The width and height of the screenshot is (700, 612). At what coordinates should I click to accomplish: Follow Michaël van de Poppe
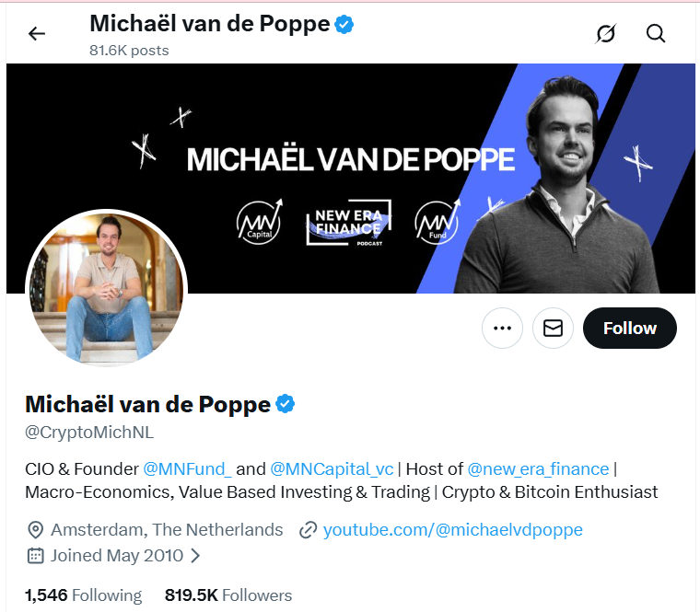[x=630, y=329]
